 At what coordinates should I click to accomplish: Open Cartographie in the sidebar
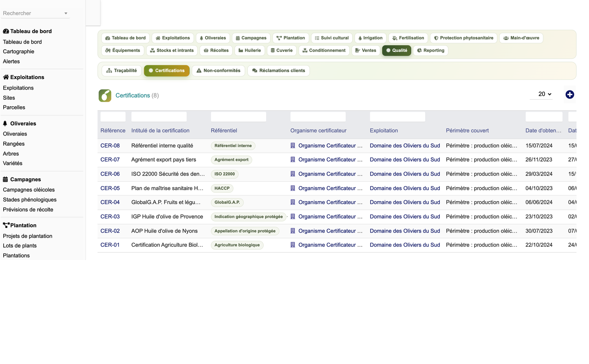tap(18, 51)
